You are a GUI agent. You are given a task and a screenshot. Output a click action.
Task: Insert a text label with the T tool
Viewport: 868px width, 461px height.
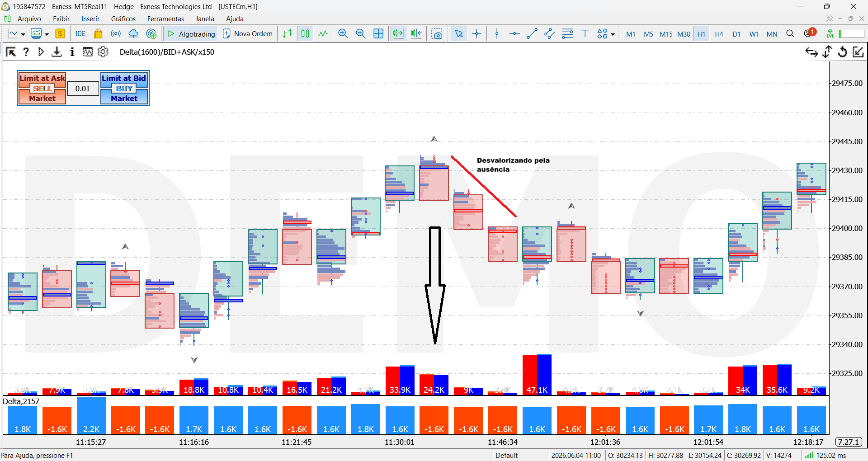[585, 34]
